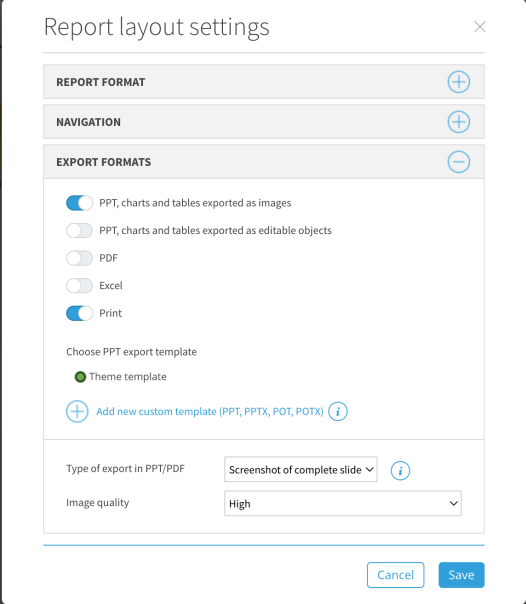The height and width of the screenshot is (604, 526).
Task: Collapse Export Formats with minus icon
Action: coord(459,162)
